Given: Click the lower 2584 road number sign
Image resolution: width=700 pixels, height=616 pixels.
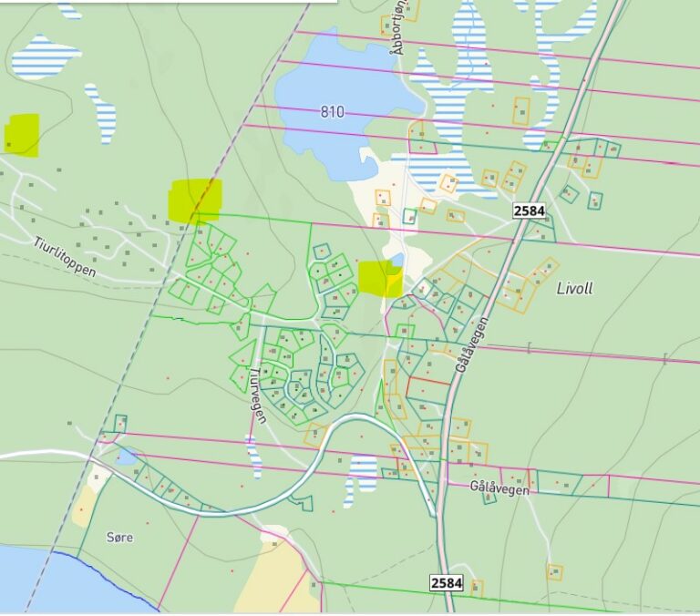Looking at the screenshot, I should pos(447,583).
